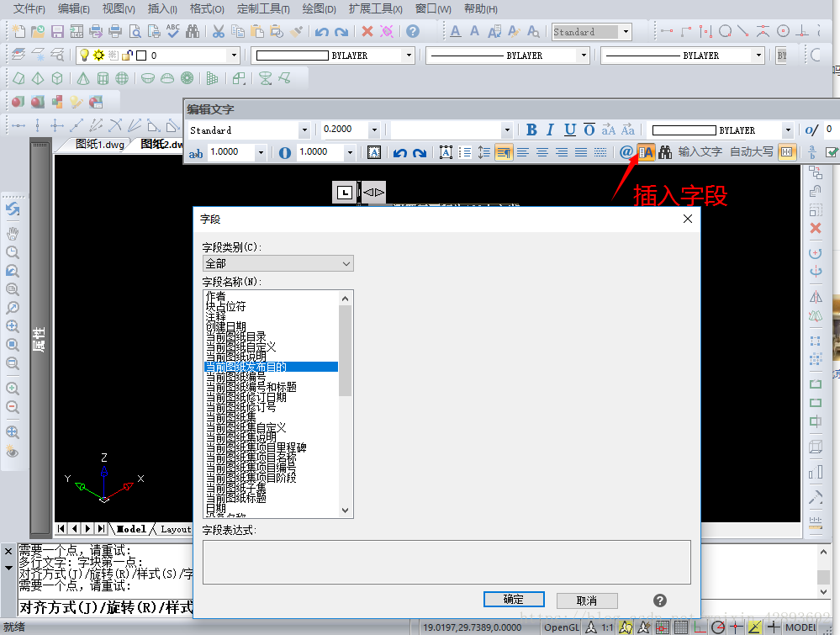Click the binoculars Find icon in text editor
840x635 pixels.
tap(665, 152)
